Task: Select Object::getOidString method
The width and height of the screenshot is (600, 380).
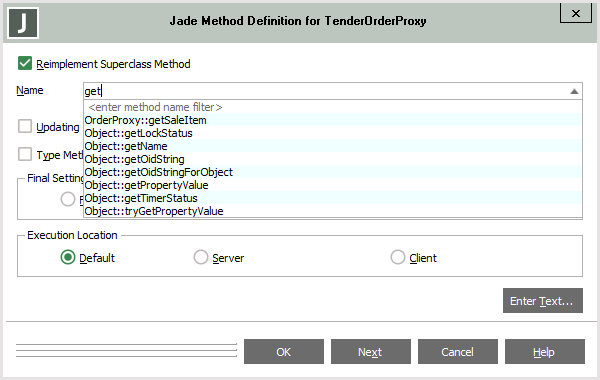Action: [x=333, y=159]
